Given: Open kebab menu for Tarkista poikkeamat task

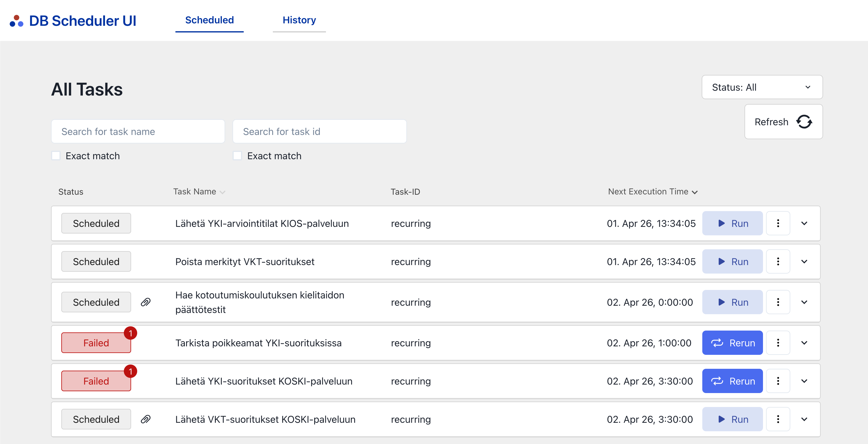Looking at the screenshot, I should (x=778, y=343).
